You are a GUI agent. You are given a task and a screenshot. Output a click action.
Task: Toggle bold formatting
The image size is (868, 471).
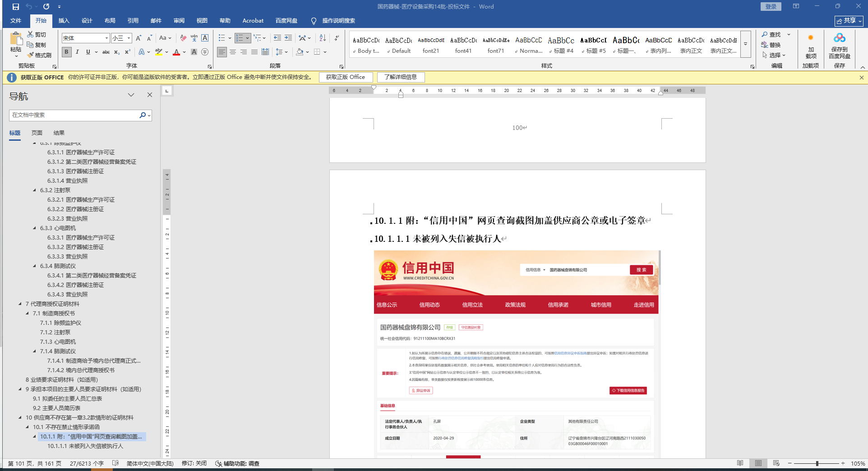point(67,52)
